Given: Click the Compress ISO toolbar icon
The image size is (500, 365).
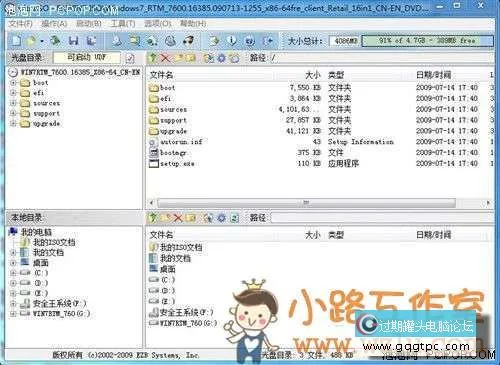Looking at the screenshot, I should (x=135, y=41).
